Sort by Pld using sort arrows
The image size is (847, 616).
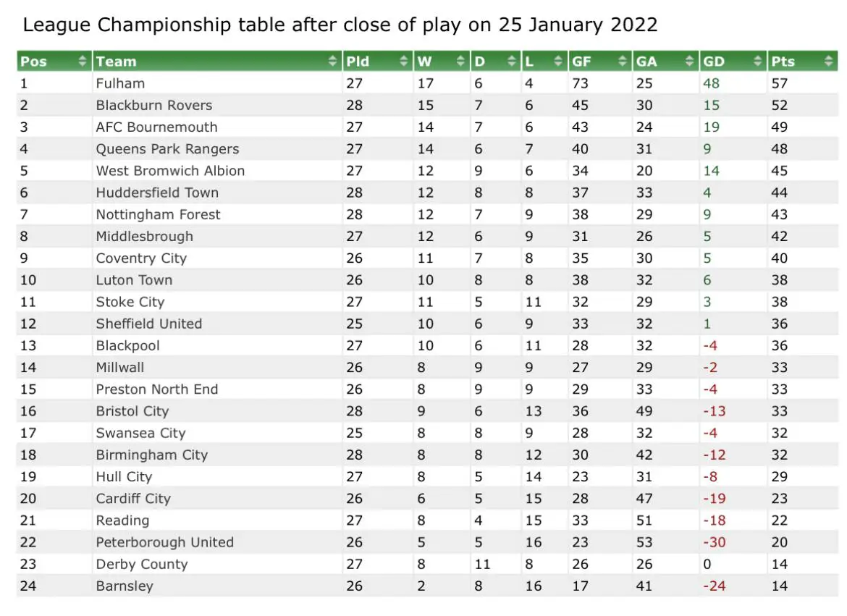(403, 61)
